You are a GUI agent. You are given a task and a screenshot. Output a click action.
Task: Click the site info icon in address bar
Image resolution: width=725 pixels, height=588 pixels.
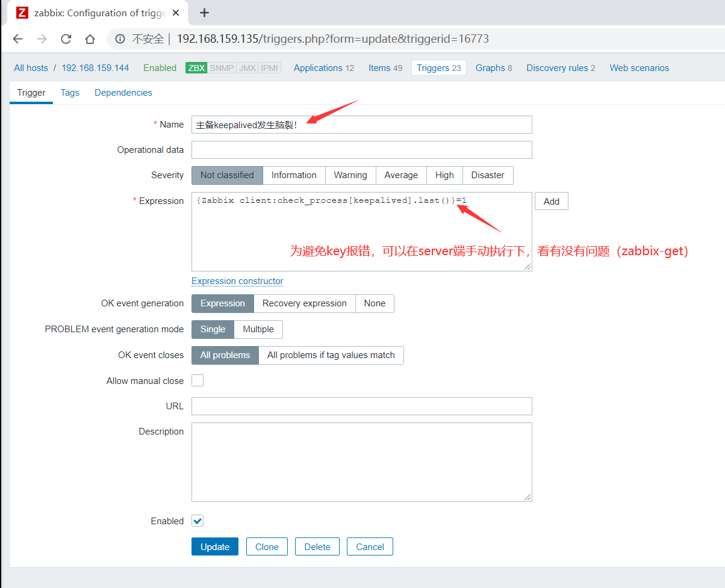tap(120, 39)
